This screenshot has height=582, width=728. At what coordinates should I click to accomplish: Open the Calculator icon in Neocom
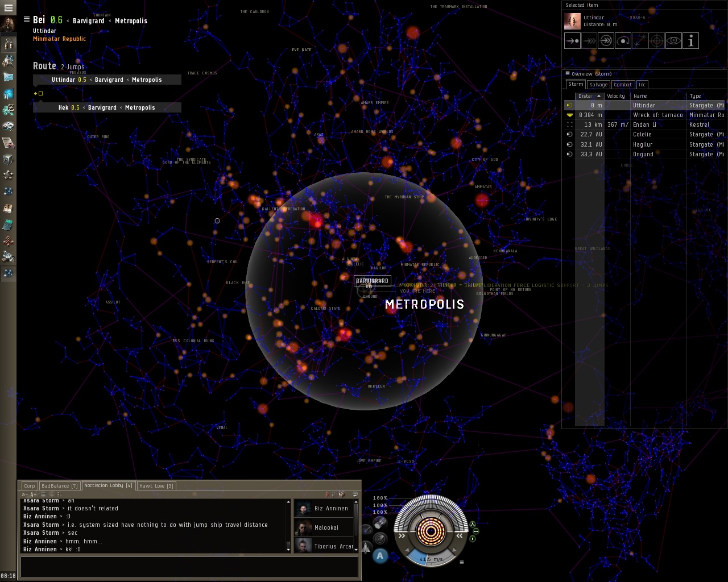coord(8,225)
